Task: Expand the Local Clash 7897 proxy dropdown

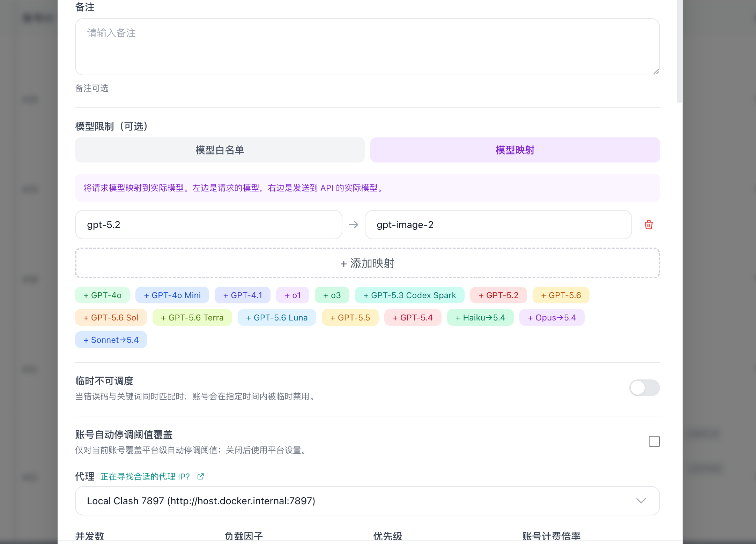Action: coord(367,501)
